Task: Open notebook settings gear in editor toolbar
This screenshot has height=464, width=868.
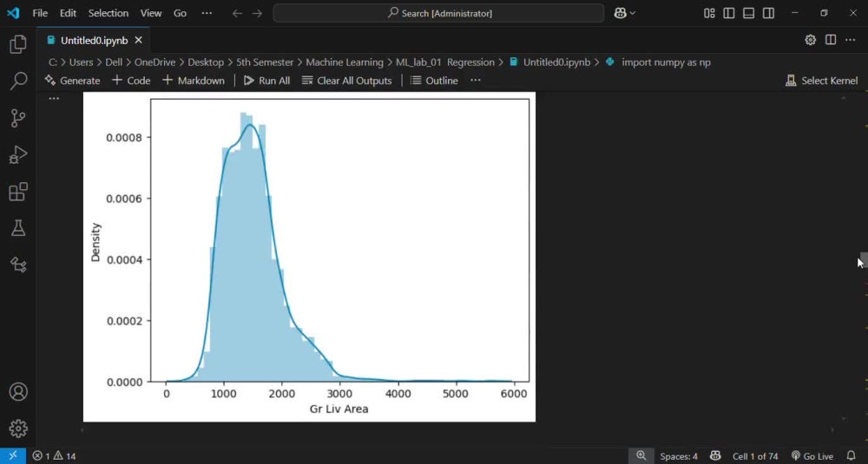Action: [x=811, y=40]
